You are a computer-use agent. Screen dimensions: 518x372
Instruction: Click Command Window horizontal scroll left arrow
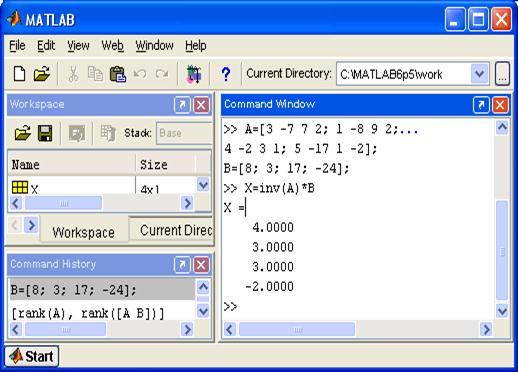click(x=229, y=330)
